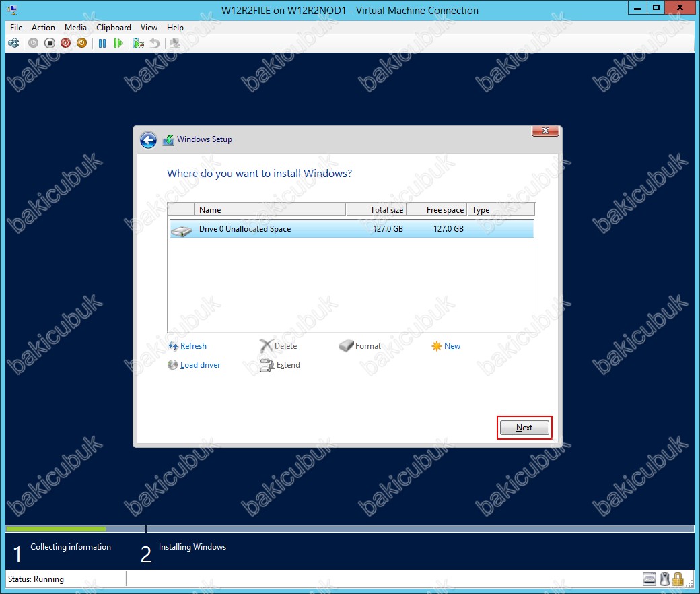
Task: Click the Next button
Action: coord(524,428)
